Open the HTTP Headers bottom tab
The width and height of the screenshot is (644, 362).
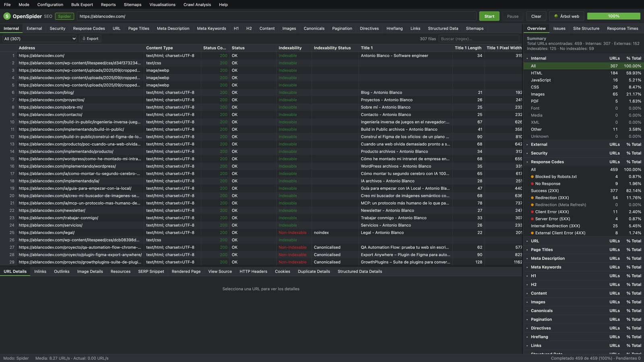[253, 271]
